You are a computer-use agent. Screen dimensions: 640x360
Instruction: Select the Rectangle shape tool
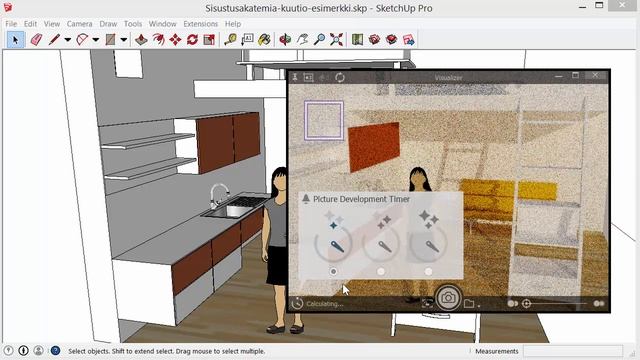[x=110, y=40]
